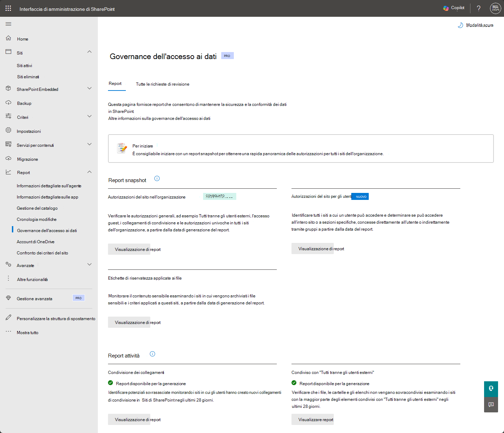Click the SharePoint Embedded cube icon
This screenshot has height=433, width=504.
pyautogui.click(x=8, y=88)
